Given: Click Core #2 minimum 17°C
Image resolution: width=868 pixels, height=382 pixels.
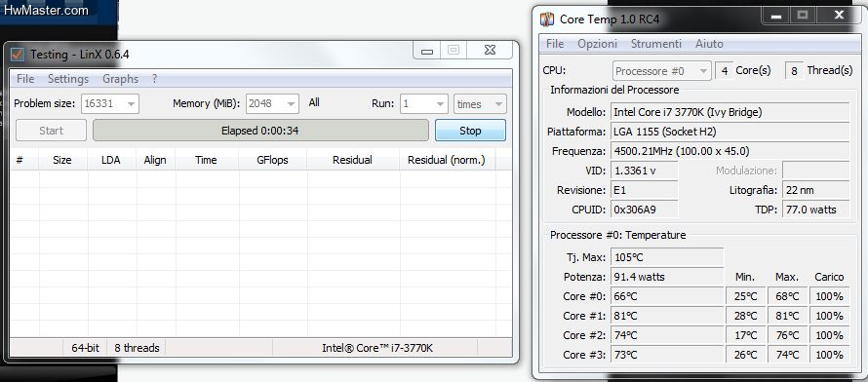Looking at the screenshot, I should click(x=746, y=335).
